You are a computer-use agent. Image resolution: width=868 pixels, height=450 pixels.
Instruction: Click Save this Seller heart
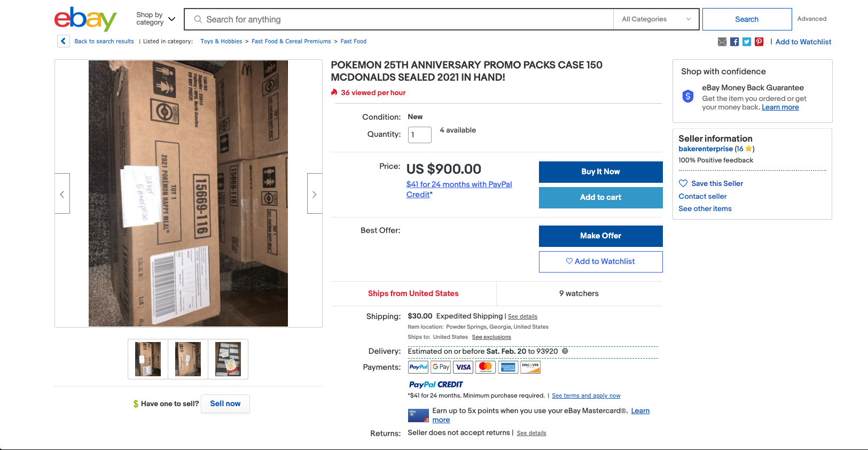click(x=683, y=183)
